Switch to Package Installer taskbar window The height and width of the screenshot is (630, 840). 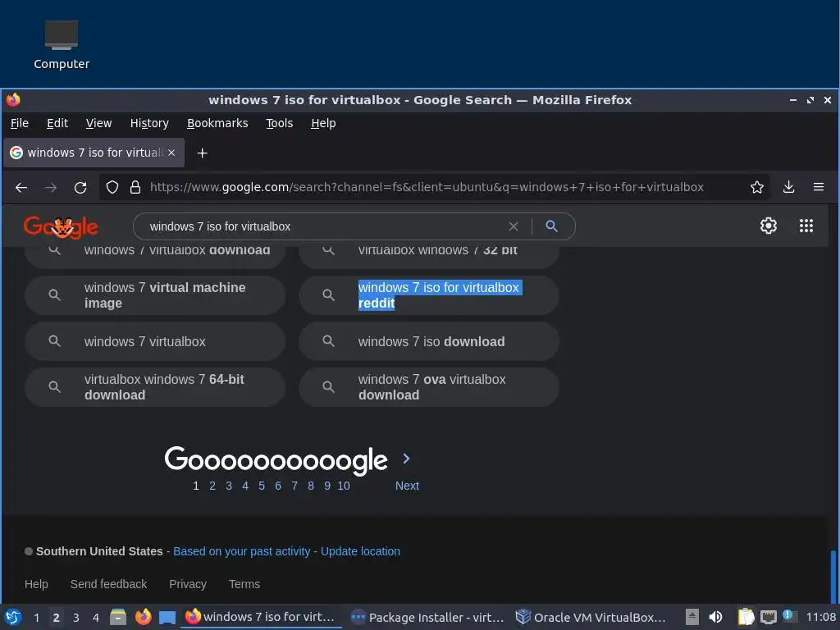(x=427, y=617)
